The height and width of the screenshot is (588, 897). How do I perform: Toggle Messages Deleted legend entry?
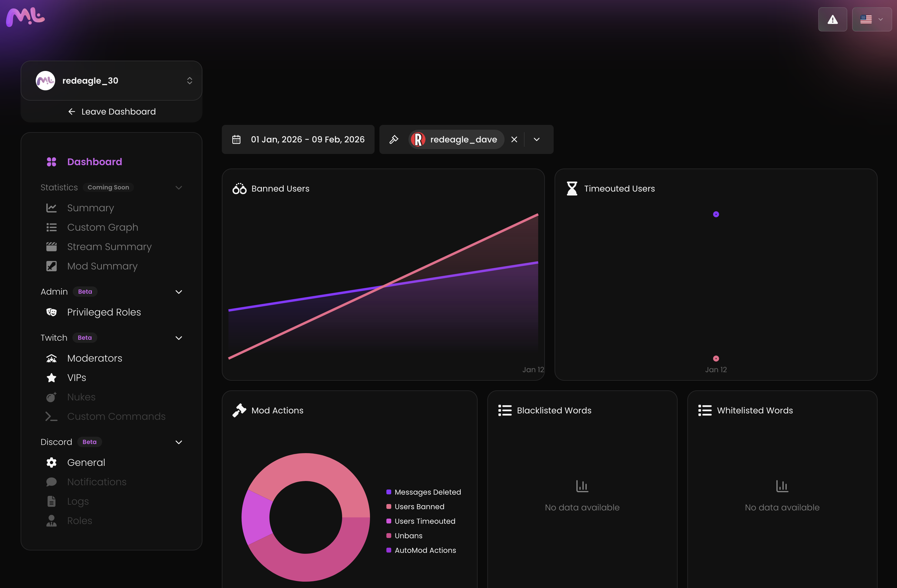[427, 492]
